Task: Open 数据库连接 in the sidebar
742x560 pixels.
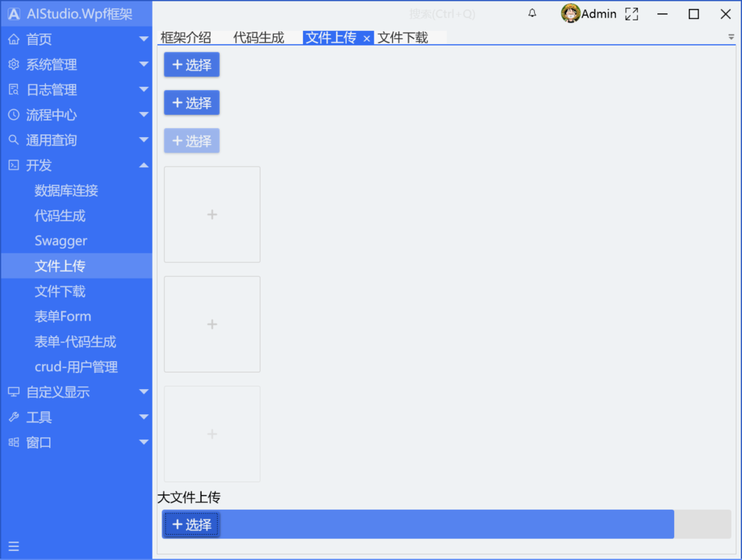Action: [x=66, y=190]
